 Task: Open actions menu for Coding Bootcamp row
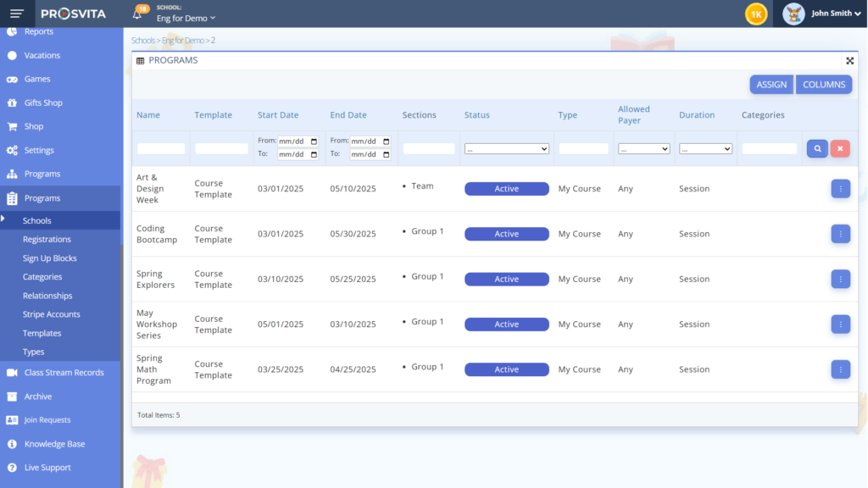point(840,234)
